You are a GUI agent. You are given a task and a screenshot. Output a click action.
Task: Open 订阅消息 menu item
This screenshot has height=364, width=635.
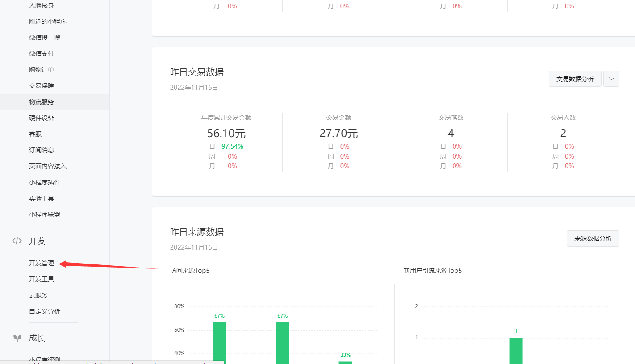pos(42,150)
